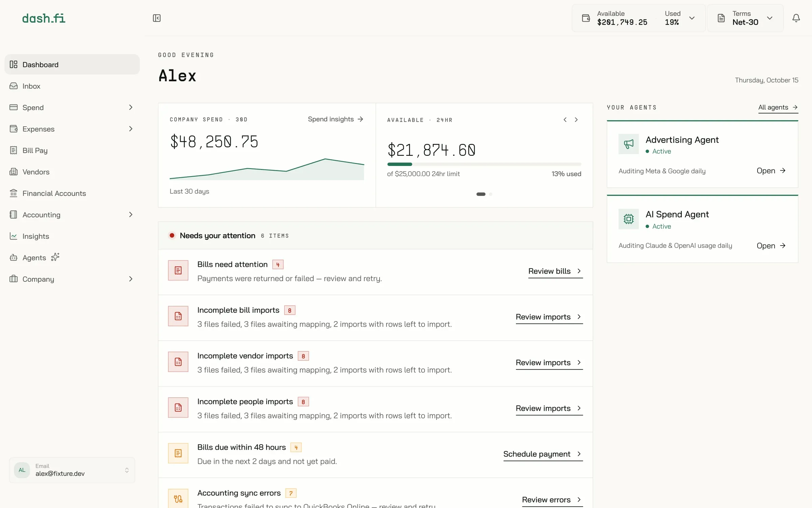Click the document icon next to Terms
This screenshot has width=812, height=508.
point(721,18)
